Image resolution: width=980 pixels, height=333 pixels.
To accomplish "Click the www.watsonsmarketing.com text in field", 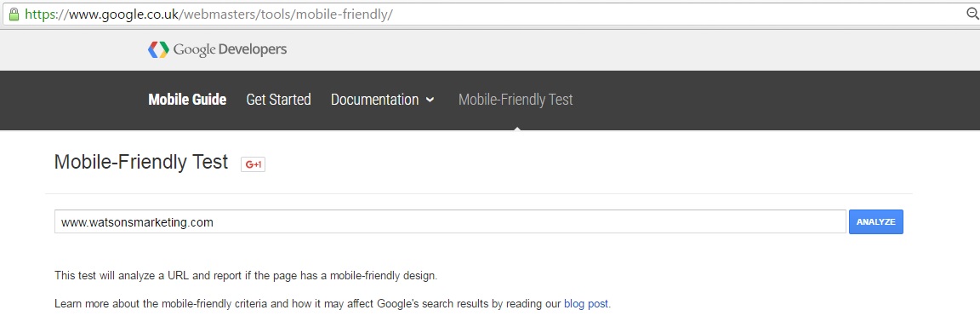I will (x=138, y=222).
